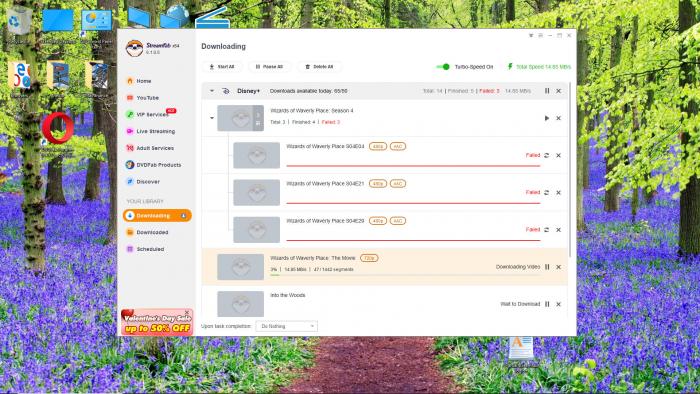The height and width of the screenshot is (394, 700).
Task: Cancel the Wizards of Waverly Place: The Movie download
Action: click(x=558, y=267)
